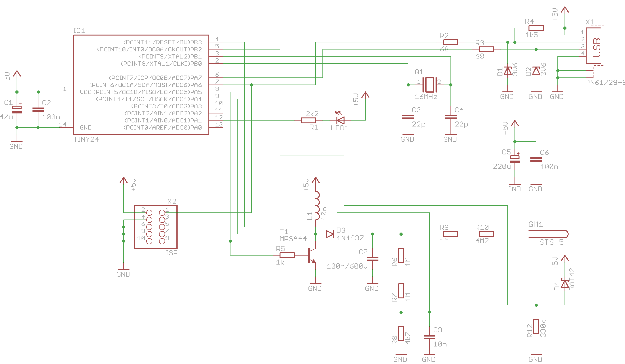Click the LED1 diode symbol
The height and width of the screenshot is (364, 625).
[340, 120]
